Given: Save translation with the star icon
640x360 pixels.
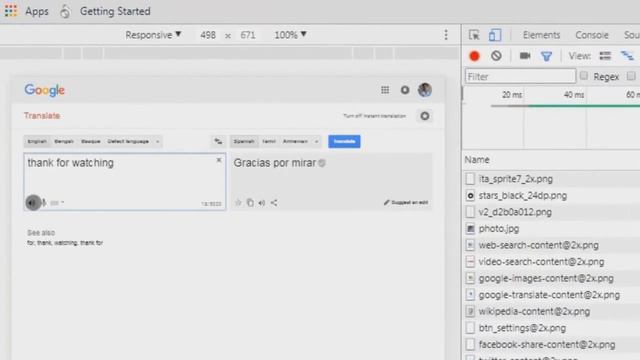Looking at the screenshot, I should [x=238, y=202].
